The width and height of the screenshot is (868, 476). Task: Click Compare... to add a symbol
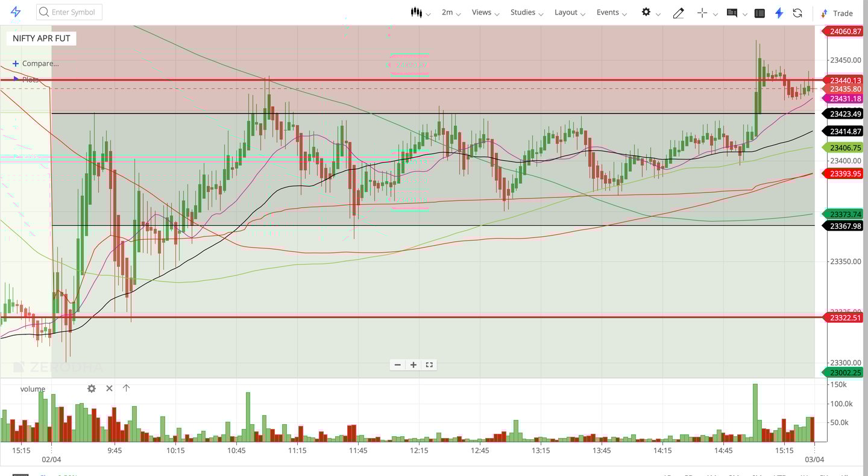(36, 63)
